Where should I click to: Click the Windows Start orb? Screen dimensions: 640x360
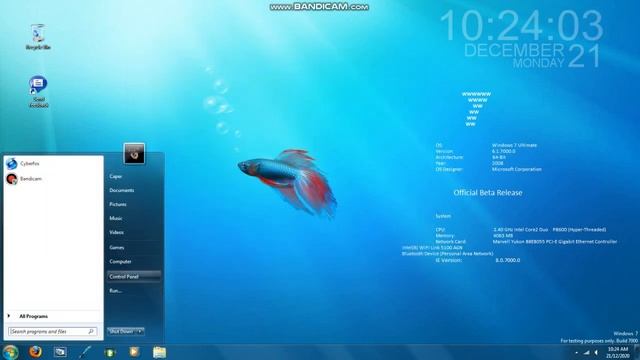coord(10,352)
